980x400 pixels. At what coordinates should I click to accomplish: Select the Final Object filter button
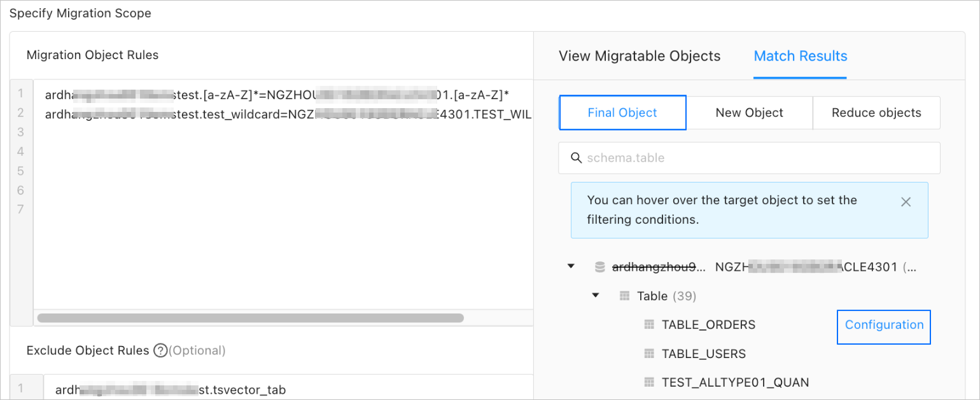point(622,113)
